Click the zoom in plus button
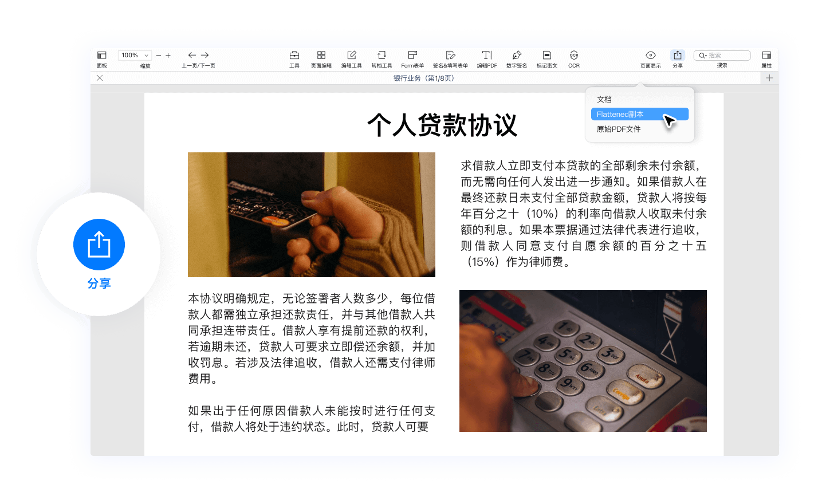Screen dimensions: 818x504 point(168,56)
